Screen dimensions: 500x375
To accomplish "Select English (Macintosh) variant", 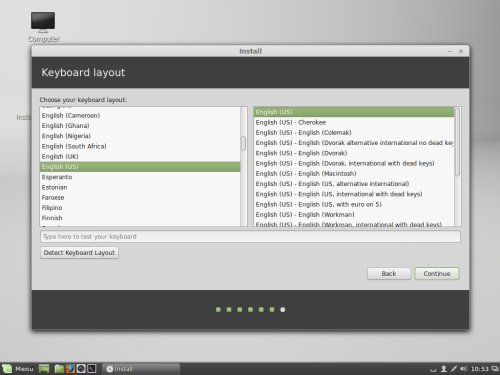I will (354, 174).
